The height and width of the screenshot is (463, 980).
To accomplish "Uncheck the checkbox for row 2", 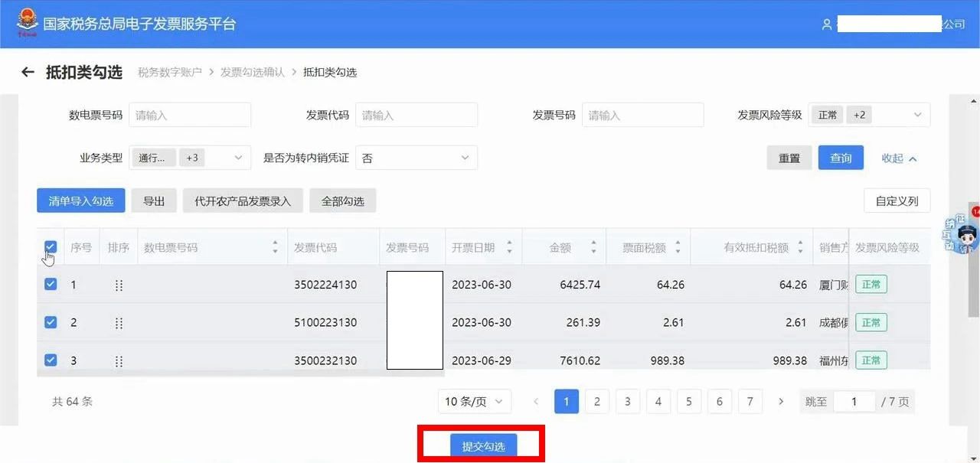I will tap(51, 322).
